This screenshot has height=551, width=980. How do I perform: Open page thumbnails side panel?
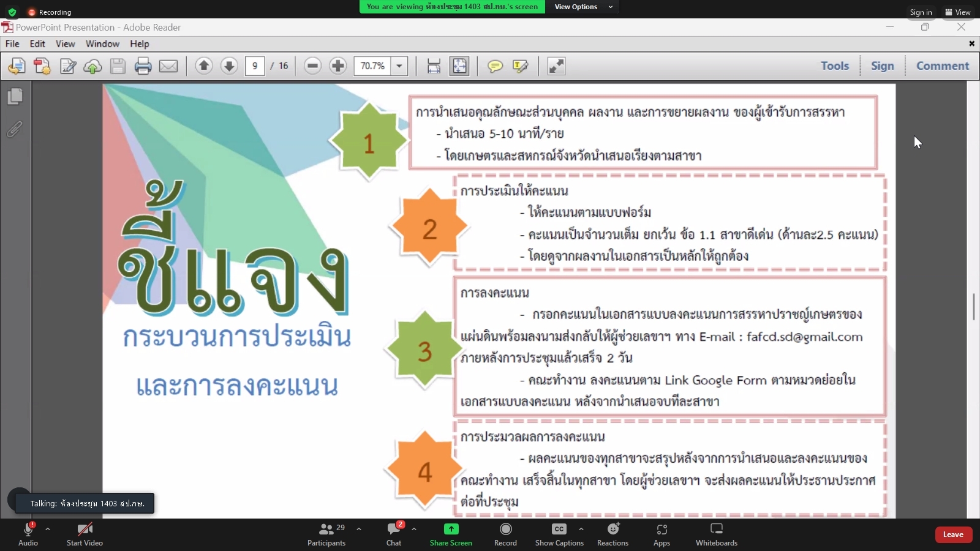15,96
